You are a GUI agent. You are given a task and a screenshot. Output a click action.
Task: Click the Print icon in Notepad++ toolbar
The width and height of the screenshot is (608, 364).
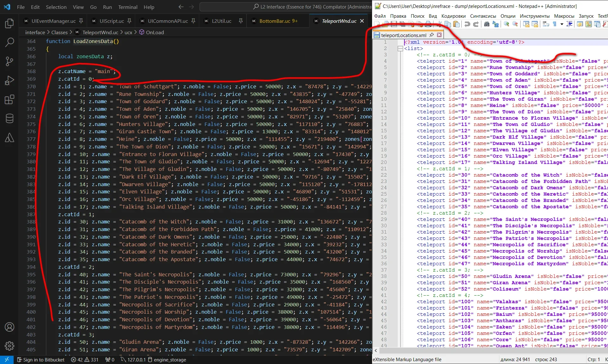coord(428,24)
